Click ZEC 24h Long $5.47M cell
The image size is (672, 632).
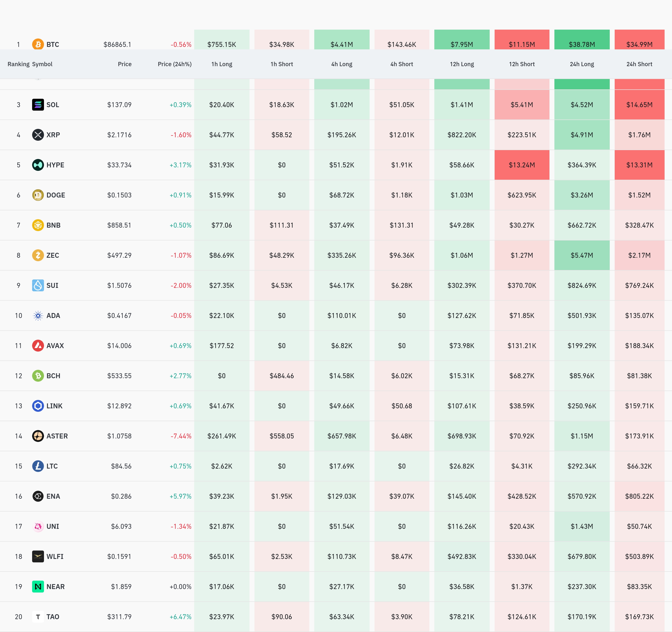coord(581,255)
